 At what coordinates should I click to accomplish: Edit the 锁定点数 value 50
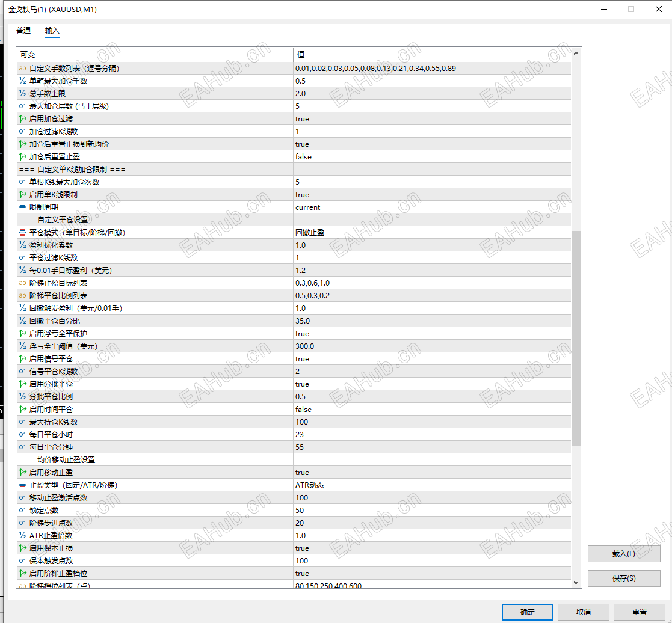(x=432, y=511)
